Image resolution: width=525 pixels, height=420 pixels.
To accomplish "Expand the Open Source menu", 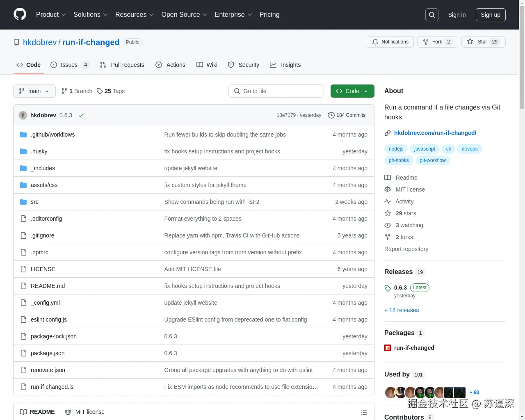I will point(185,15).
